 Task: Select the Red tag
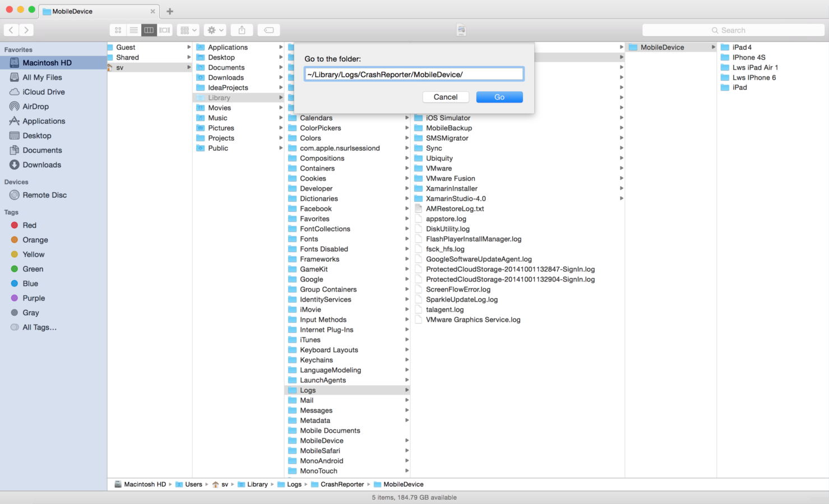[29, 225]
